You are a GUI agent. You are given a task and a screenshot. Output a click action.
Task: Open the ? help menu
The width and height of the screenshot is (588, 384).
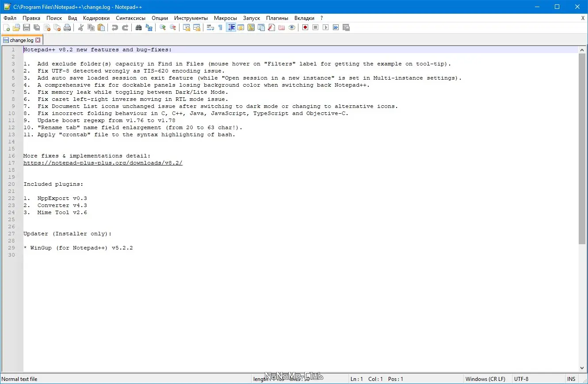pyautogui.click(x=322, y=18)
